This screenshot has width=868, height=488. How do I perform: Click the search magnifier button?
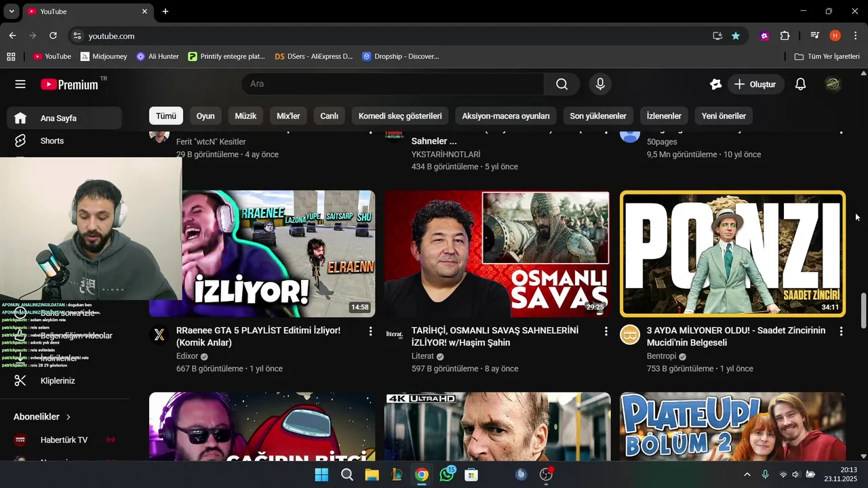[x=561, y=84]
